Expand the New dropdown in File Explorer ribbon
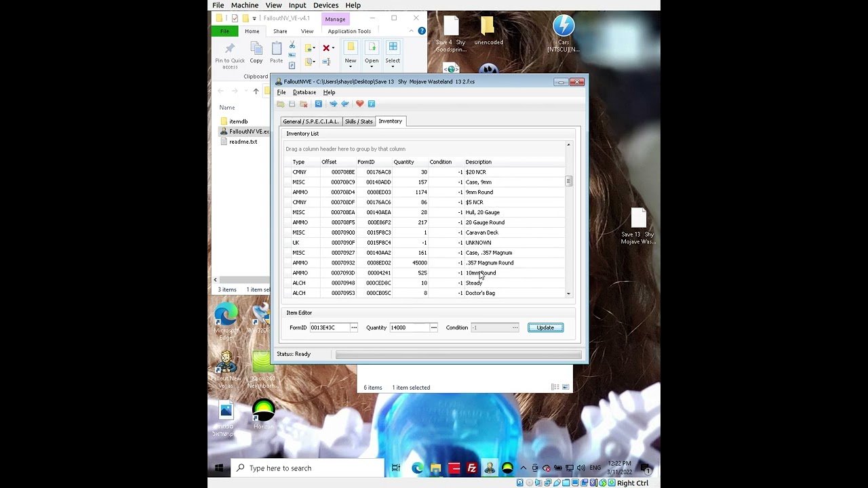The image size is (868, 488). point(351,55)
